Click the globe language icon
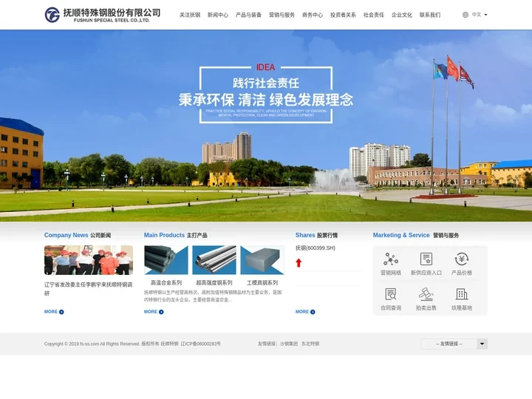The height and width of the screenshot is (399, 532). (465, 15)
